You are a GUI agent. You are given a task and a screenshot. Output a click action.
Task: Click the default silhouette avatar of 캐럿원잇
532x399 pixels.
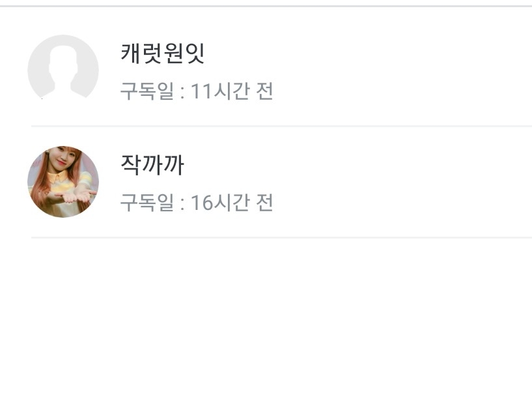[x=63, y=69]
